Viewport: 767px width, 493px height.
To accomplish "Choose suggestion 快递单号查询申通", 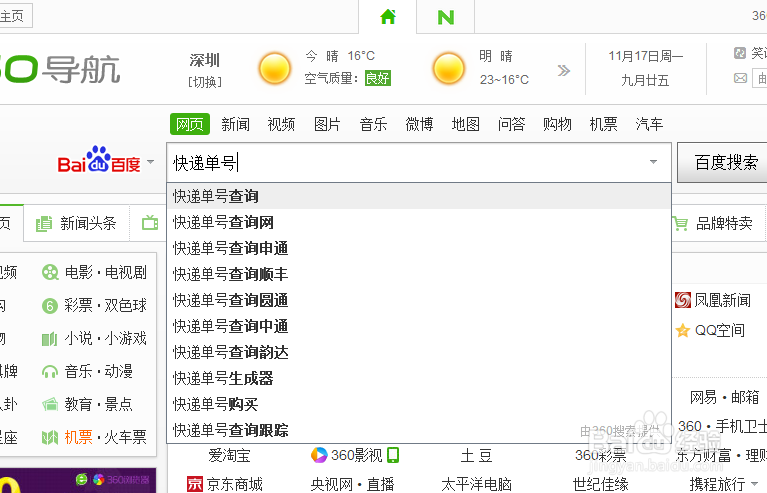I will [419, 248].
